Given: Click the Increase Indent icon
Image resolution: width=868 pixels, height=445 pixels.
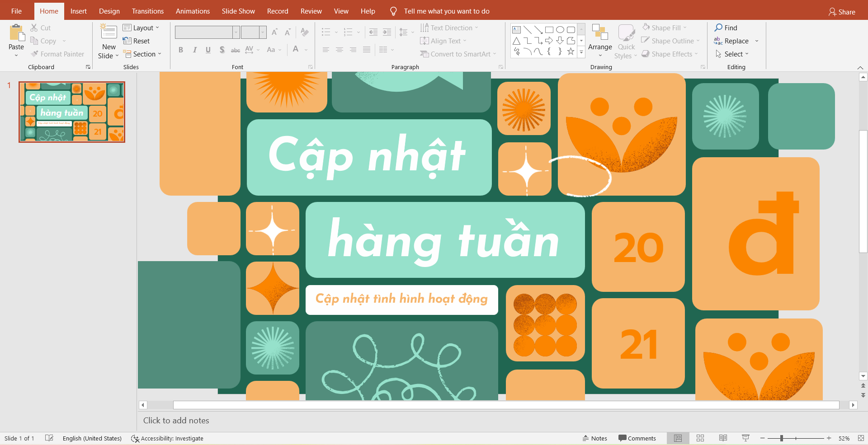Looking at the screenshot, I should tap(387, 32).
